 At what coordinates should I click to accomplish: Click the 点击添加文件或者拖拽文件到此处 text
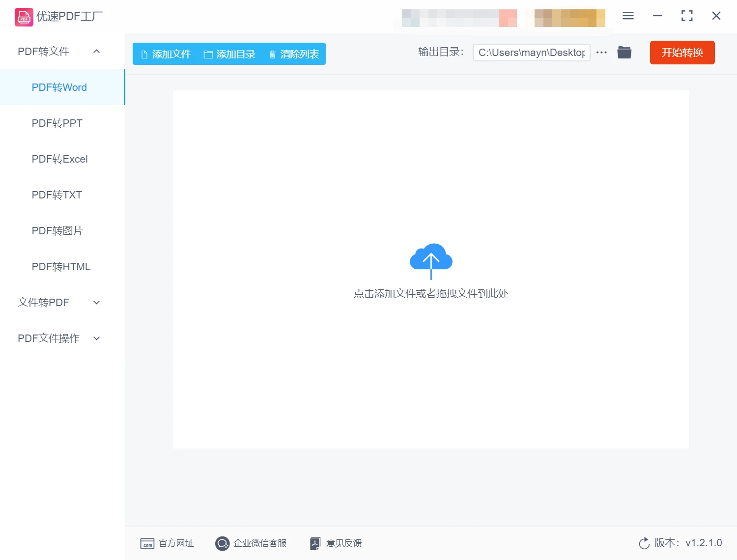pos(431,294)
